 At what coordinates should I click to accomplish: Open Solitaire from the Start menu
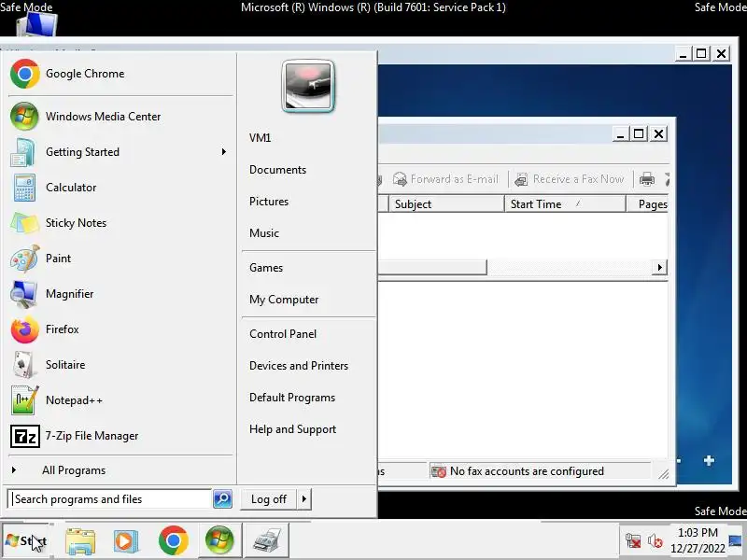pyautogui.click(x=121, y=365)
